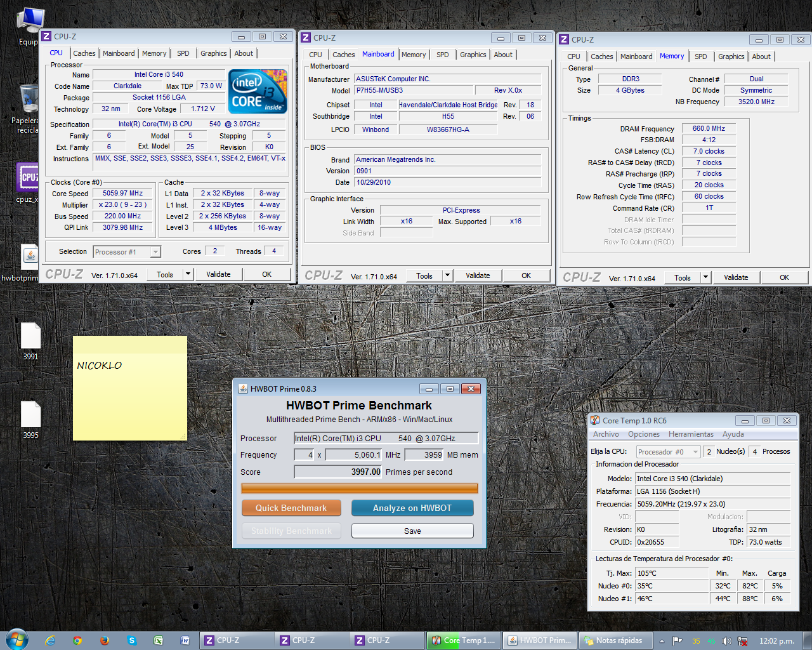Click CPUID value 0x20655 in Core Temp
Screen dimensions: 812x650
point(657,542)
